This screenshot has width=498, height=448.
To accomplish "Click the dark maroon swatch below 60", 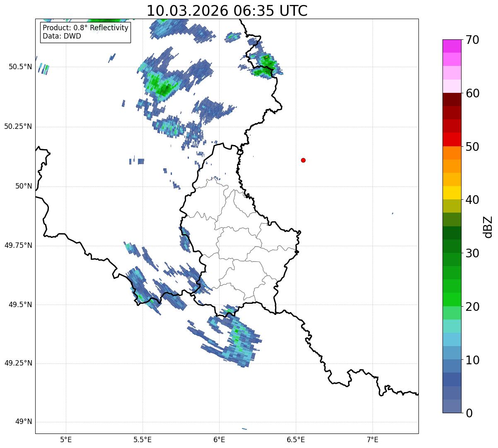I will click(x=452, y=99).
